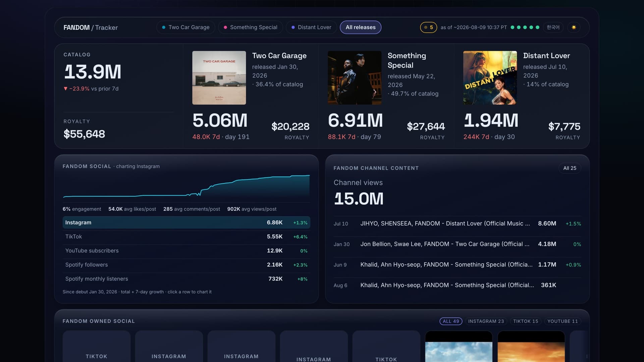Open the Distant Lover album cover
The image size is (644, 362).
point(490,78)
